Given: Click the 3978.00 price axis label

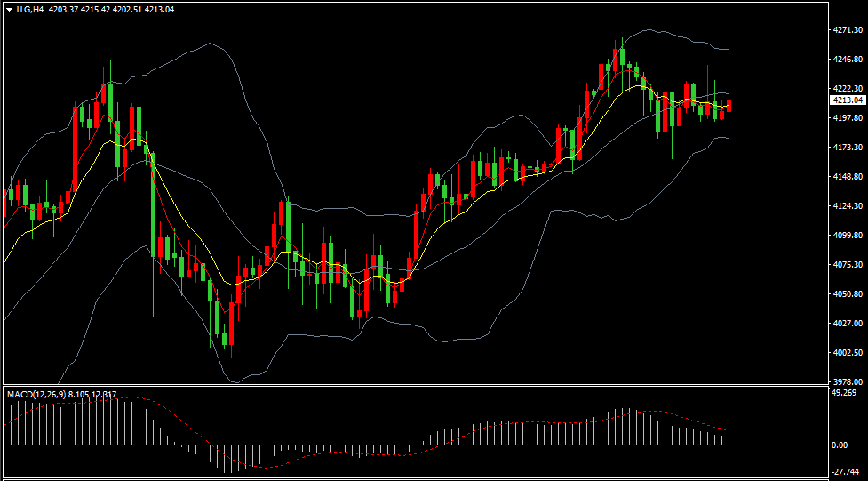Looking at the screenshot, I should tap(848, 382).
